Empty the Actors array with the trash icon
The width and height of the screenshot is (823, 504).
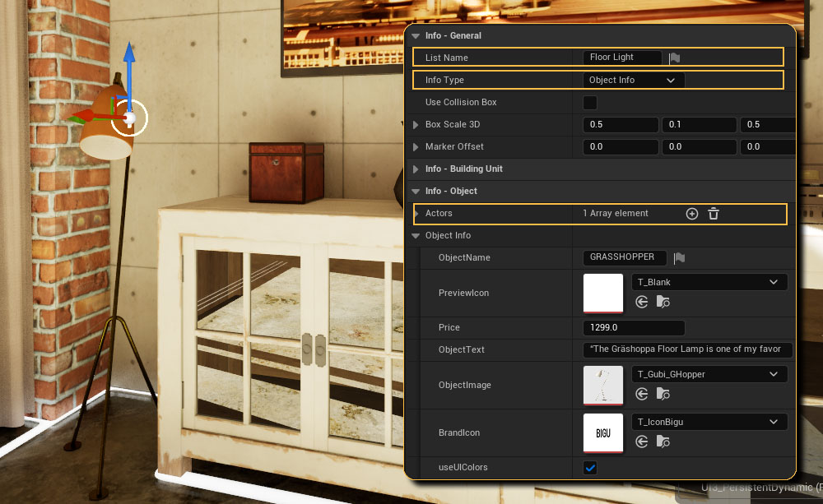[714, 214]
